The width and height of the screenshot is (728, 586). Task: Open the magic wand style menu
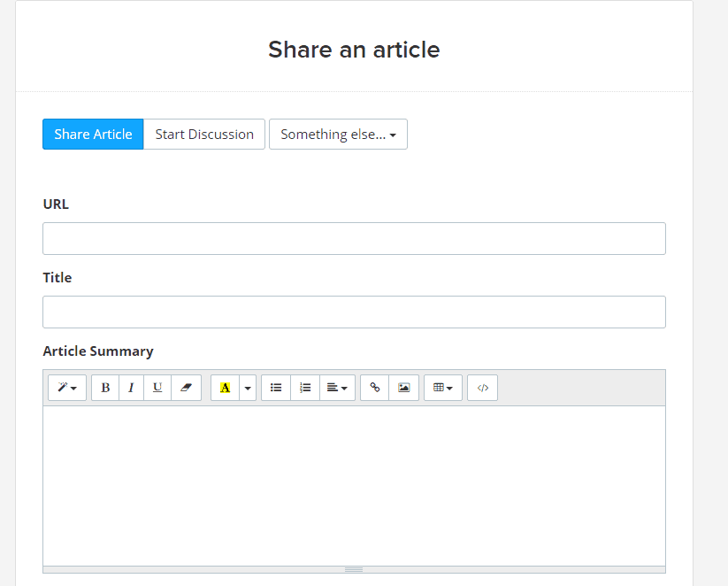(x=67, y=388)
